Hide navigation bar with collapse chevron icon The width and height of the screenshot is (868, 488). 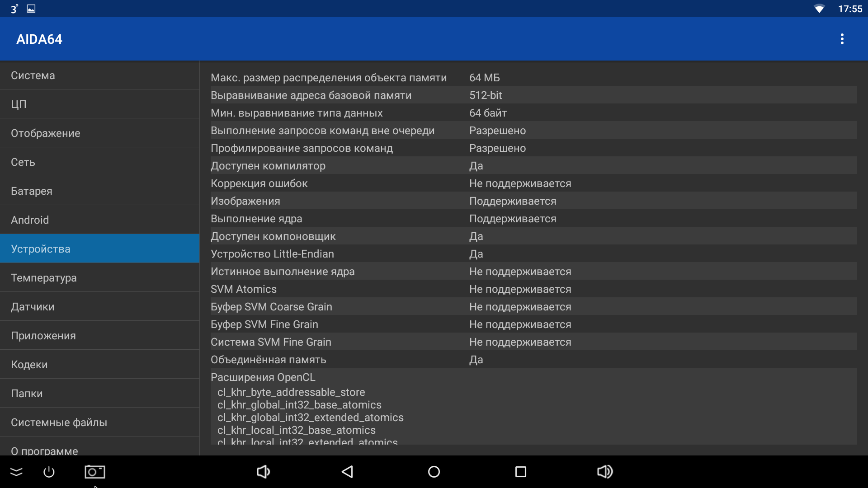point(16,472)
